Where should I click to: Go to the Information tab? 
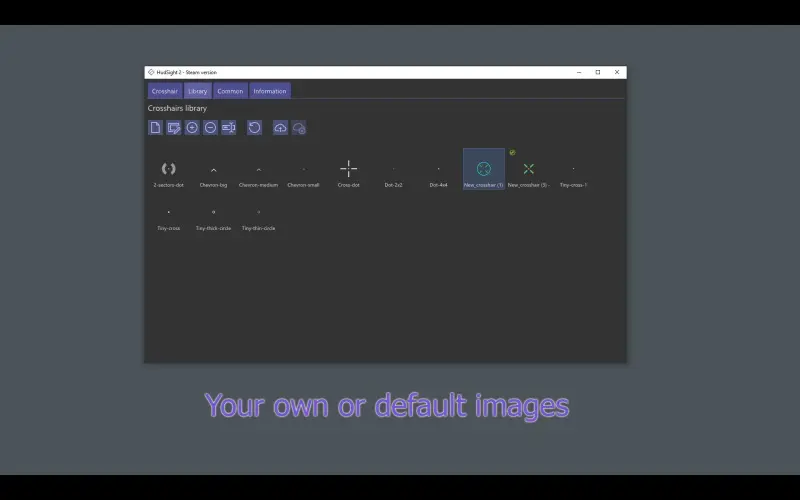point(270,91)
